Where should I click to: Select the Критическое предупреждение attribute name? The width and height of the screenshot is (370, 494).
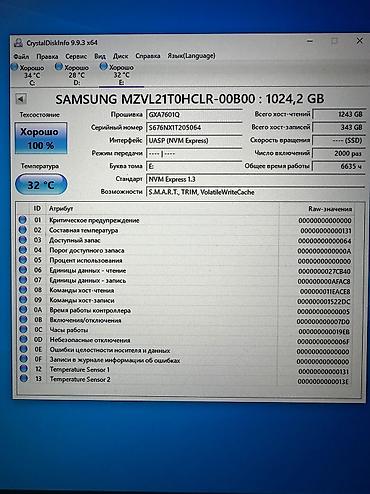[x=94, y=220]
